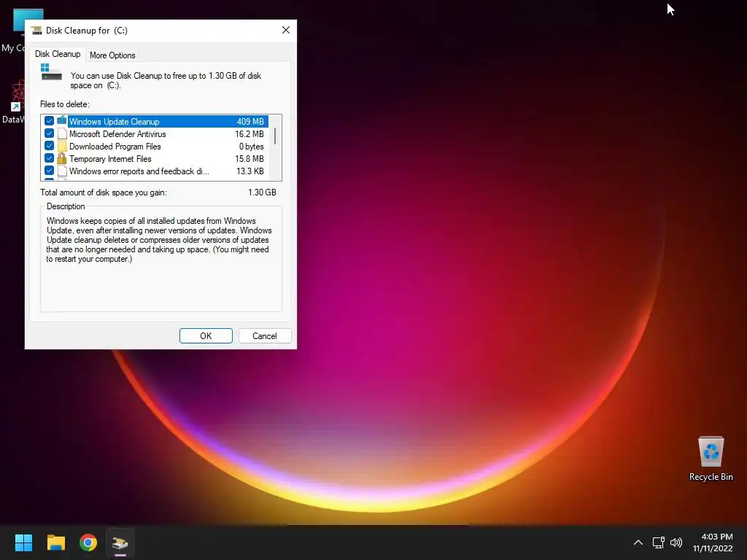Click the Disk Cleanup title bar icon
747x560 pixels.
click(36, 31)
